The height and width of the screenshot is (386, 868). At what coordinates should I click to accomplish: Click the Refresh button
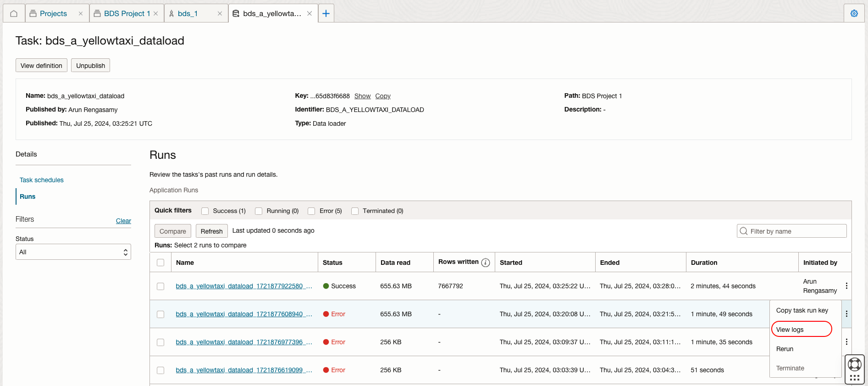[x=211, y=231]
